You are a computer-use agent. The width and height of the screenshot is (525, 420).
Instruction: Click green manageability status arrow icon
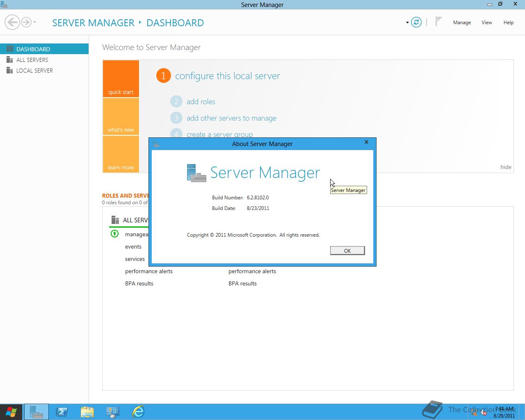pos(115,234)
